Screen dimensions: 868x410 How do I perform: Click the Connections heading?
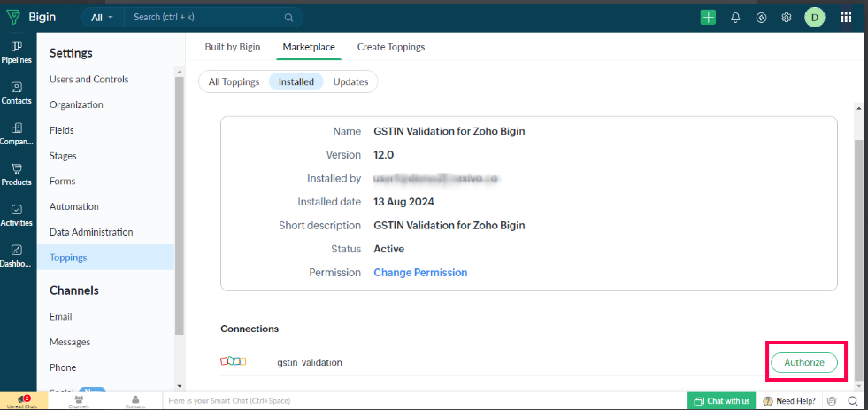pyautogui.click(x=250, y=329)
